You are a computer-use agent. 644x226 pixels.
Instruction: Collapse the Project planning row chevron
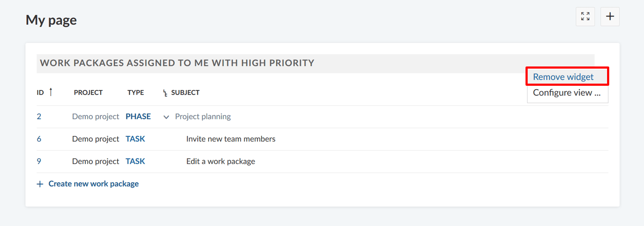(x=167, y=117)
